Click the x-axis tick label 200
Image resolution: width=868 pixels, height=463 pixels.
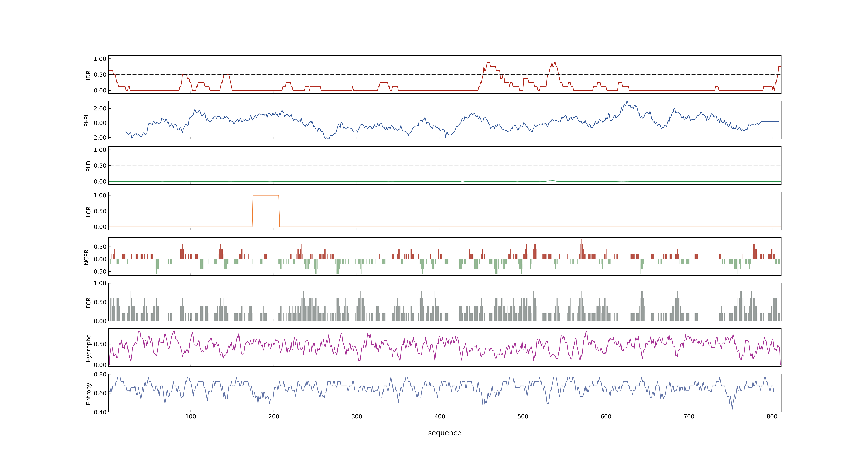click(x=274, y=416)
